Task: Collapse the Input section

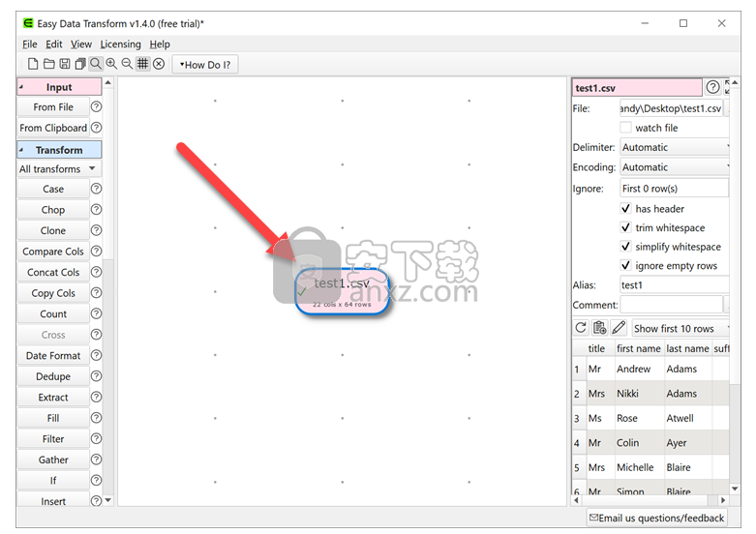Action: coord(59,87)
